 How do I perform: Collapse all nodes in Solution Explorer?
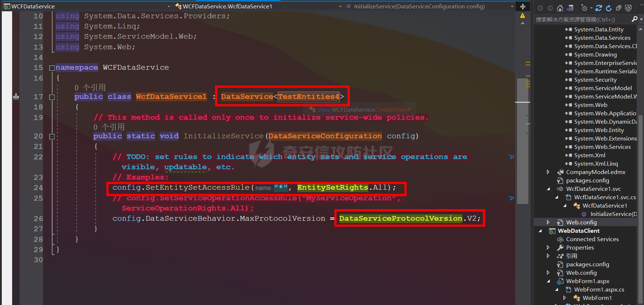(618, 8)
